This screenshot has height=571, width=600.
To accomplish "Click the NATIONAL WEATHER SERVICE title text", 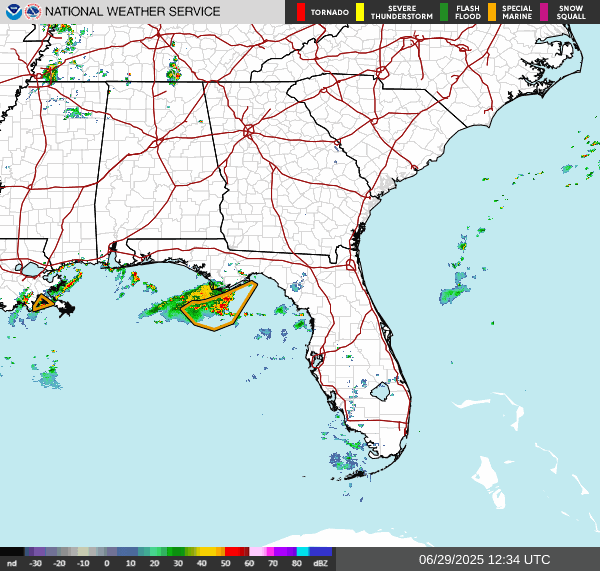I will (x=132, y=11).
